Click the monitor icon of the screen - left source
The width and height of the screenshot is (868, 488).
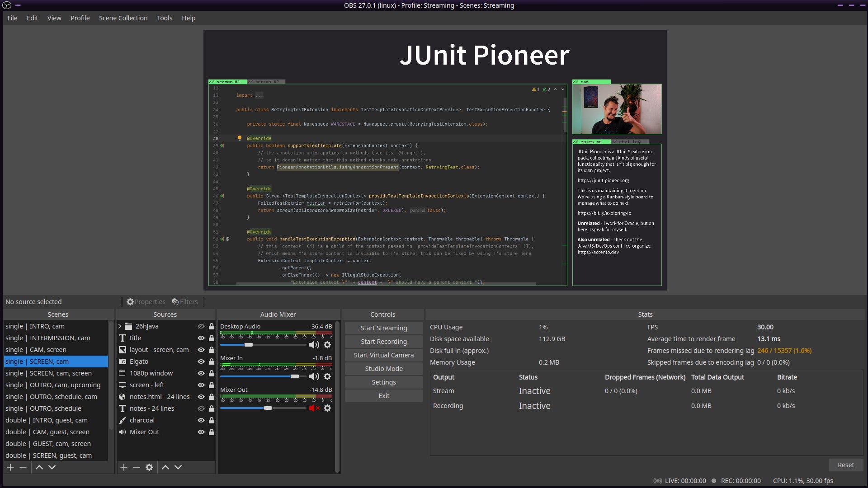[122, 385]
